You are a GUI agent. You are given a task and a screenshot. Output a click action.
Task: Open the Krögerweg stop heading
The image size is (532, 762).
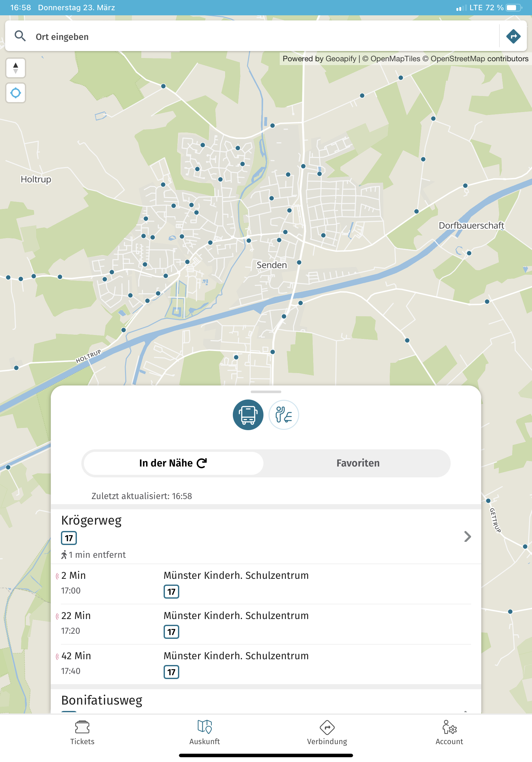[91, 520]
